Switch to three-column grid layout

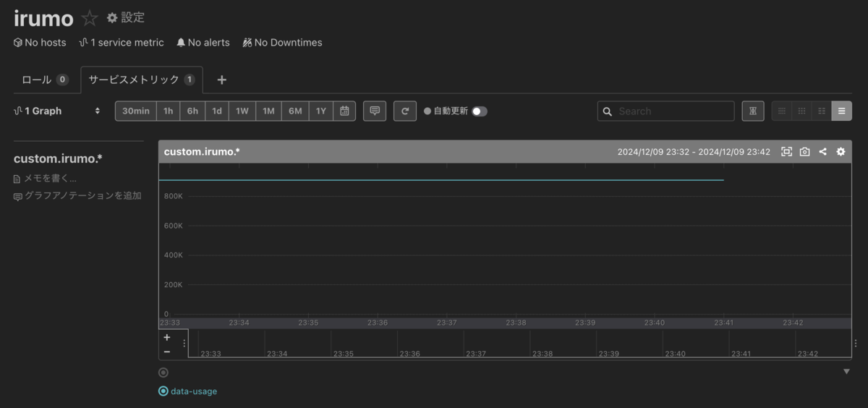(x=801, y=111)
